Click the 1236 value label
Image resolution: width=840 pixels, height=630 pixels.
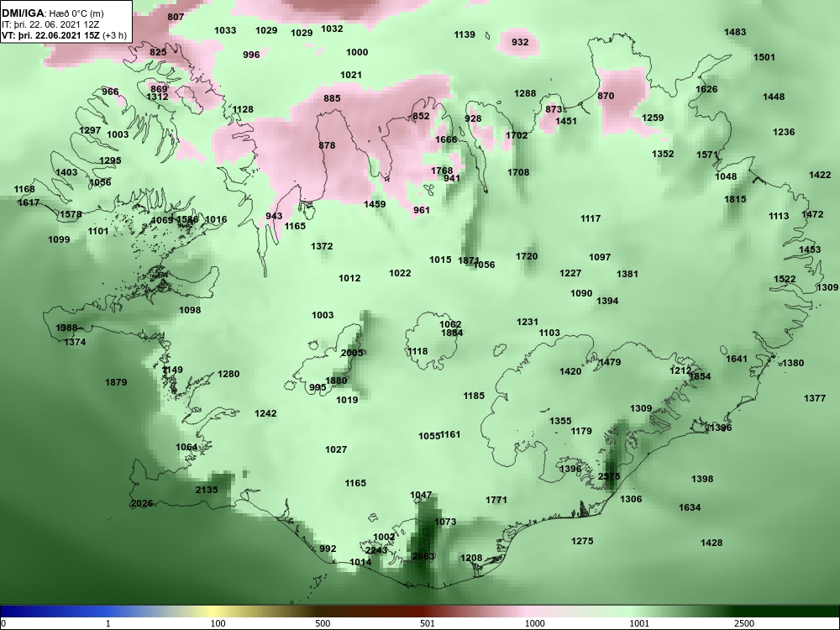pos(784,132)
